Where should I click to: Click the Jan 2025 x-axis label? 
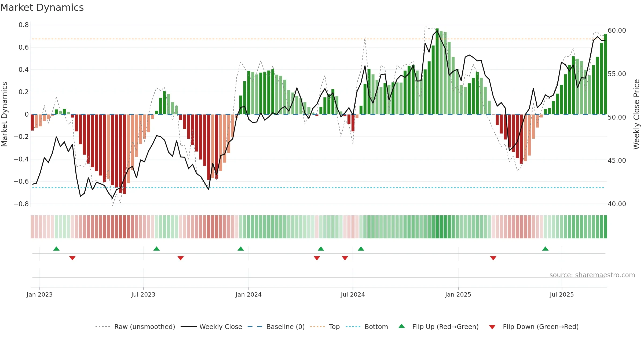(x=458, y=294)
